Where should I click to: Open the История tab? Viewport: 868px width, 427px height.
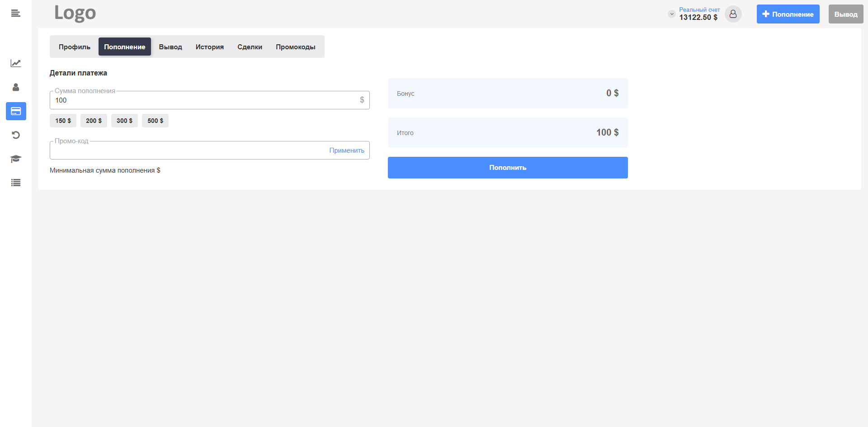(x=209, y=47)
